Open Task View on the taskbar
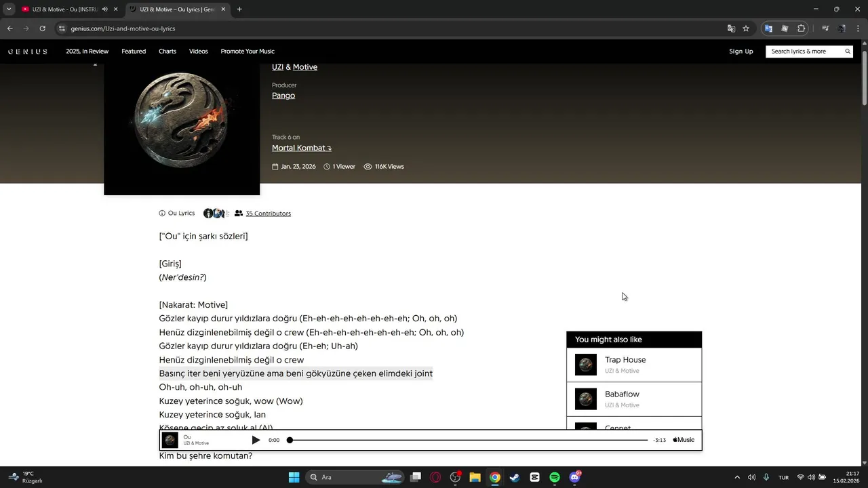This screenshot has height=488, width=868. [x=416, y=477]
